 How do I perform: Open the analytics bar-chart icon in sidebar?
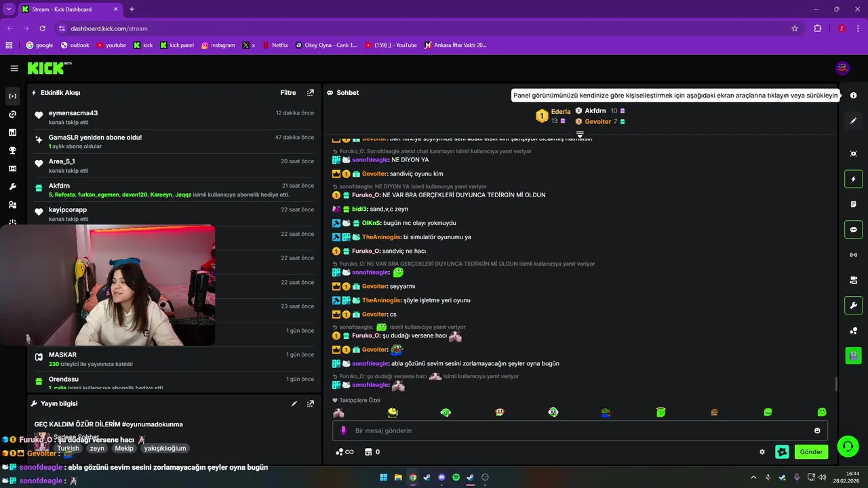click(x=12, y=133)
